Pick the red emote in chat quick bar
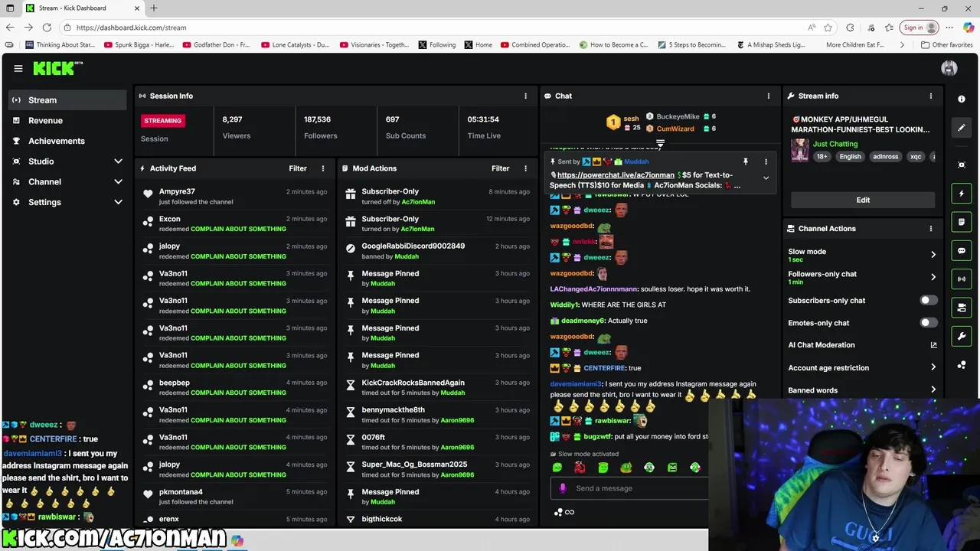The image size is (980, 551). pos(580,468)
